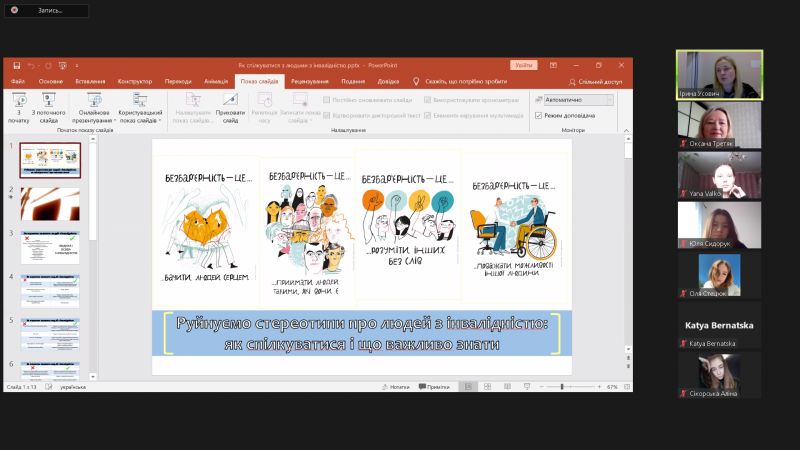Open 'Примітки' comments from status bar
800x450 pixels.
(434, 387)
